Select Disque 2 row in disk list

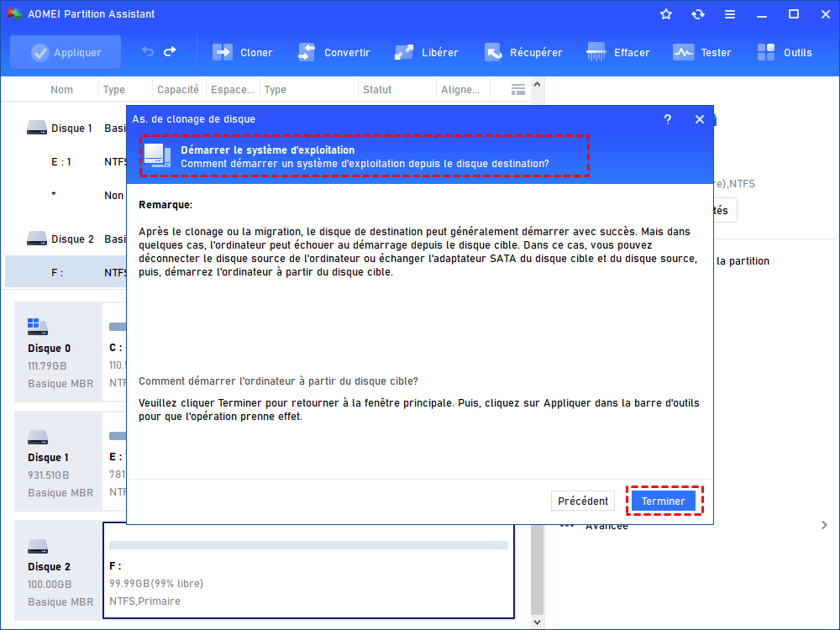pos(66,239)
